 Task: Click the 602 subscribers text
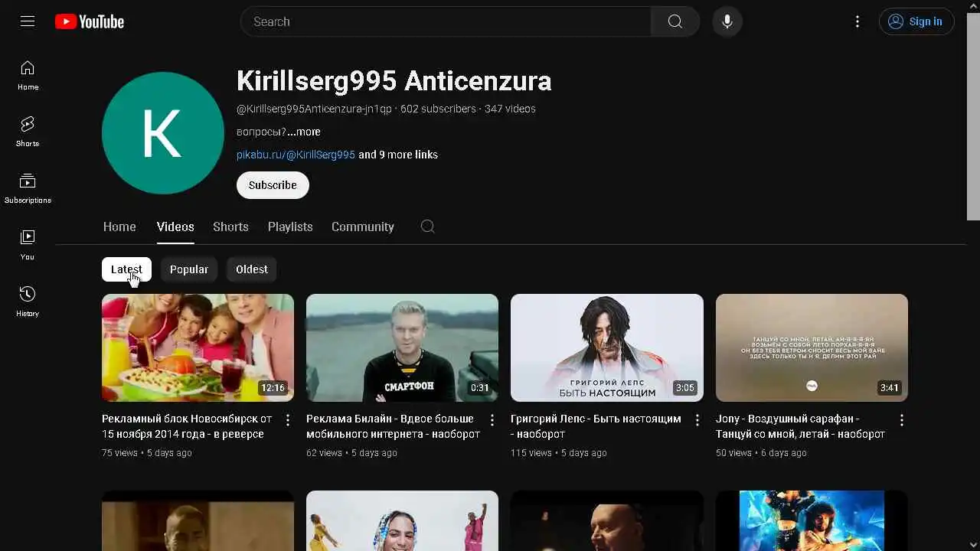tap(438, 109)
